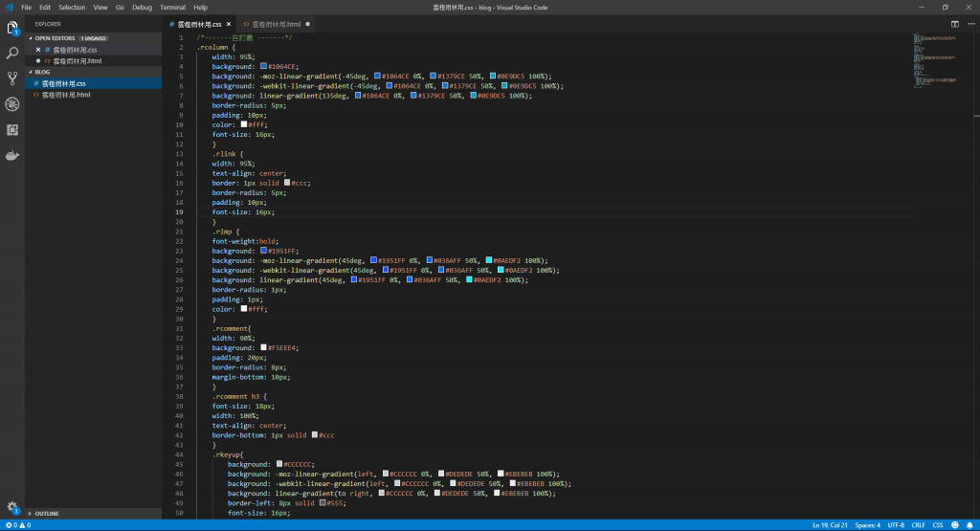Open the notifications bell in status bar
980x531 pixels.
pyautogui.click(x=969, y=525)
